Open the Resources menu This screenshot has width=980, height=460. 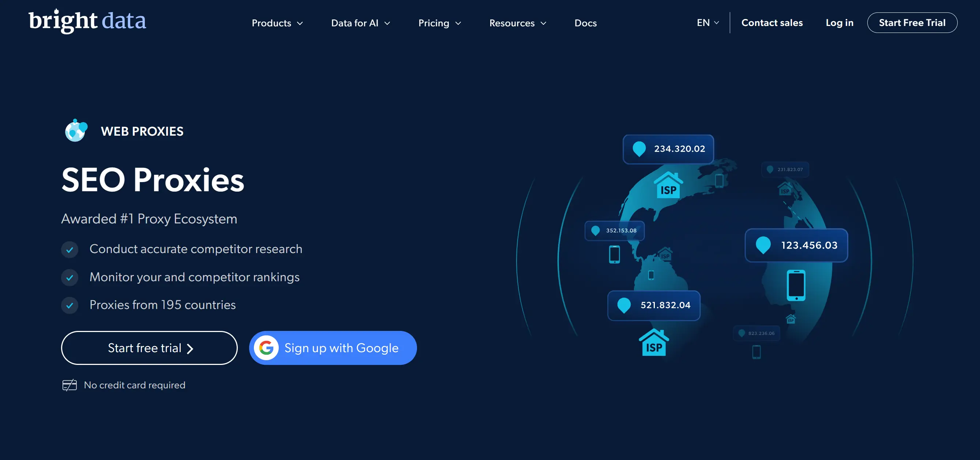pyautogui.click(x=518, y=23)
